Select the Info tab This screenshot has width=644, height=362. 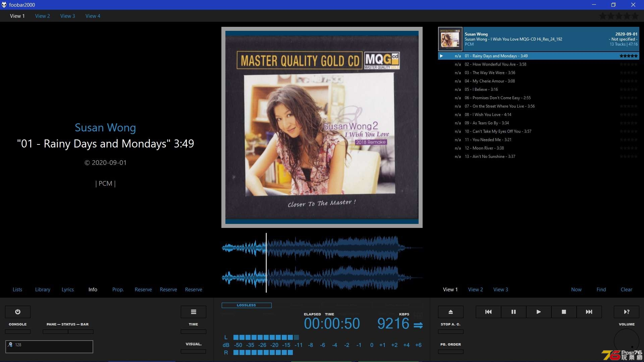point(93,290)
